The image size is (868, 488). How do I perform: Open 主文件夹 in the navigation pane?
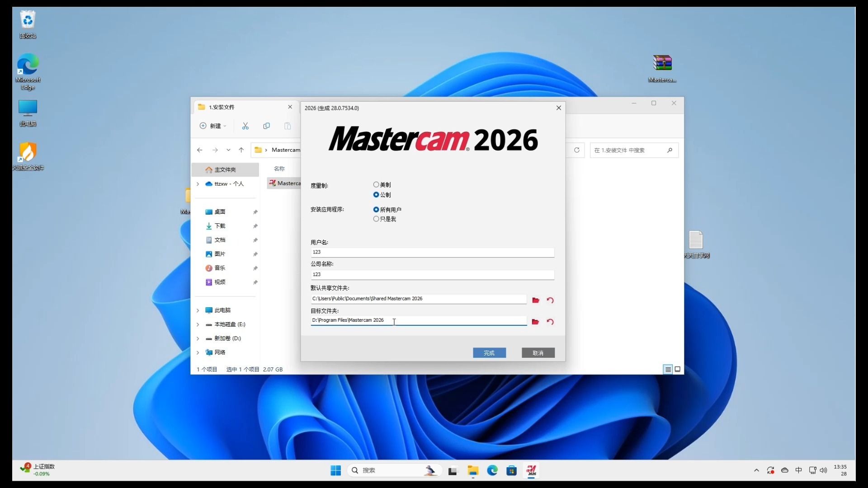226,170
